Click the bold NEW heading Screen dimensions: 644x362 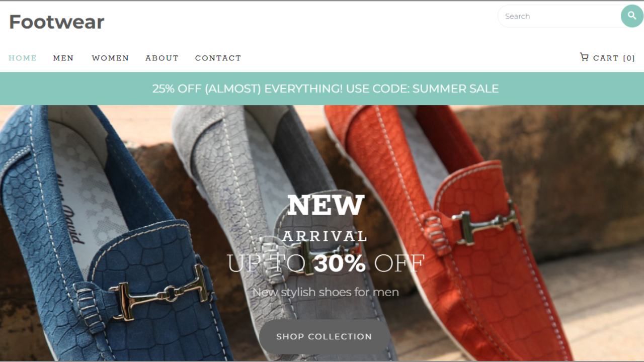click(326, 205)
